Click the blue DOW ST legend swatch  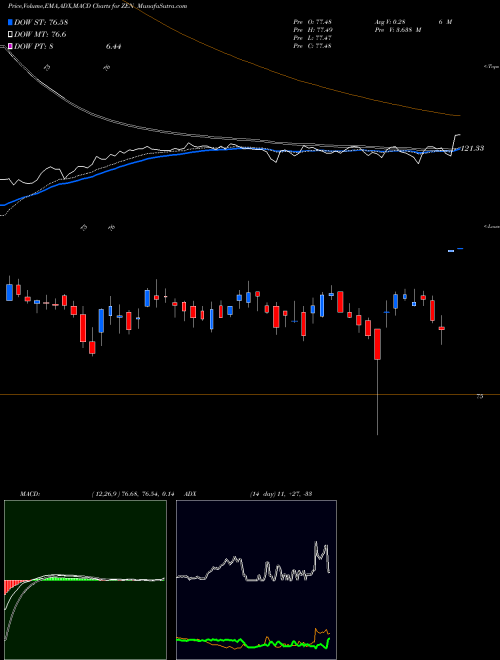[x=10, y=22]
